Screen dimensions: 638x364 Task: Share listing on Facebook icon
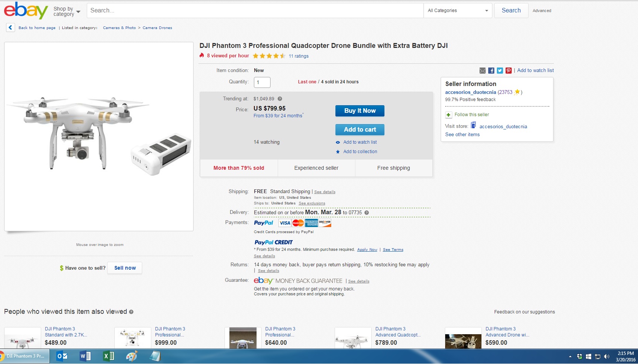tap(491, 71)
